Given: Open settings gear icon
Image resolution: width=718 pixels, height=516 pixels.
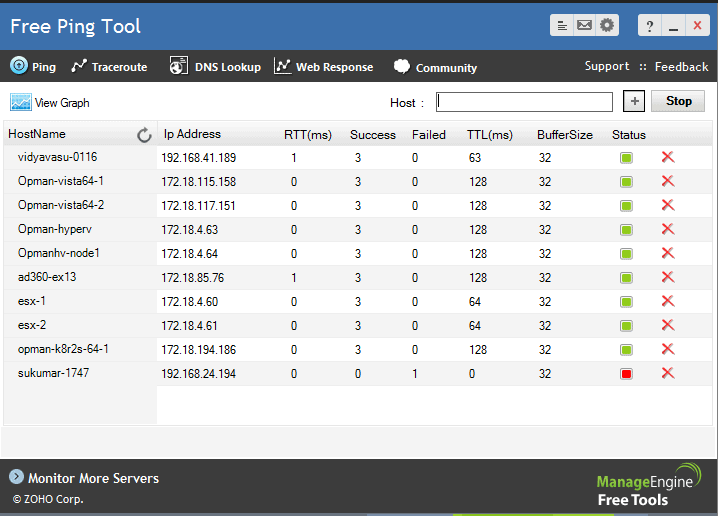Looking at the screenshot, I should click(x=607, y=25).
